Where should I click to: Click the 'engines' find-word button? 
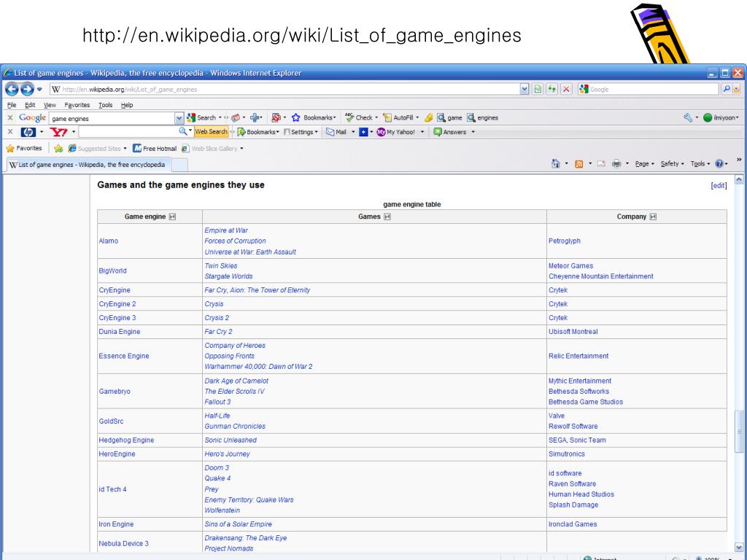click(482, 117)
